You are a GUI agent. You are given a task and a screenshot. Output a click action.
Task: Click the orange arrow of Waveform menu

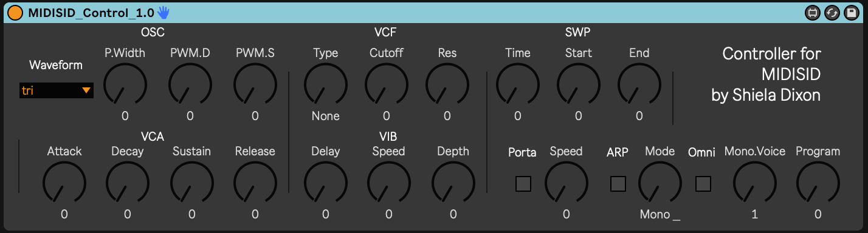(x=86, y=90)
